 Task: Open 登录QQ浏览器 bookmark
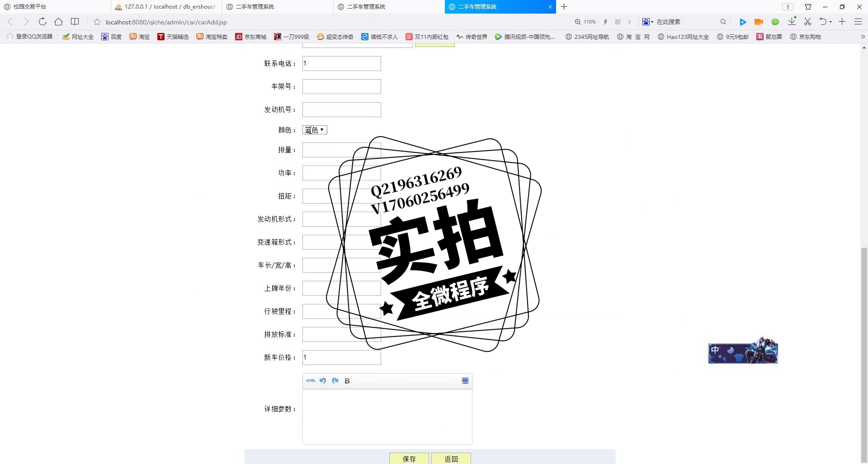[30, 37]
